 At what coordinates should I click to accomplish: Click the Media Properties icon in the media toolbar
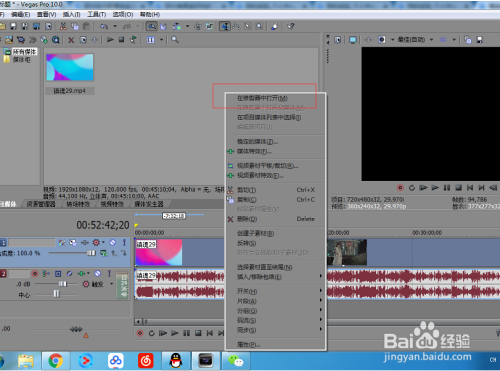click(x=83, y=40)
